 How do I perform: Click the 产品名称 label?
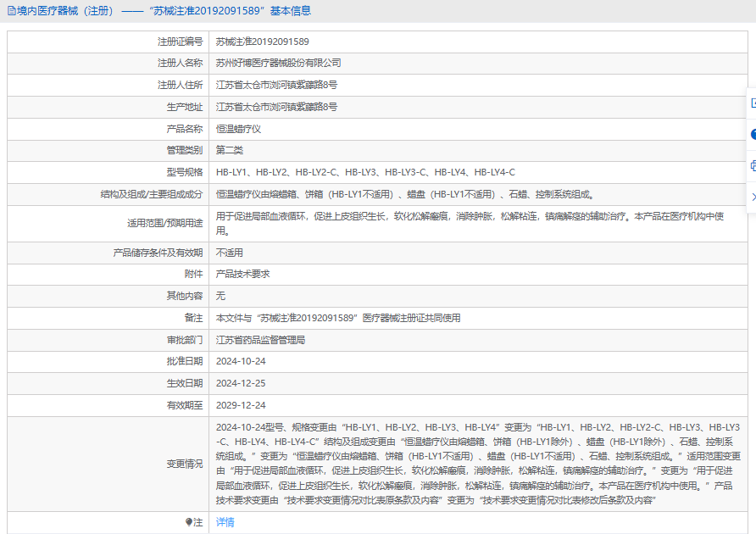coord(185,129)
